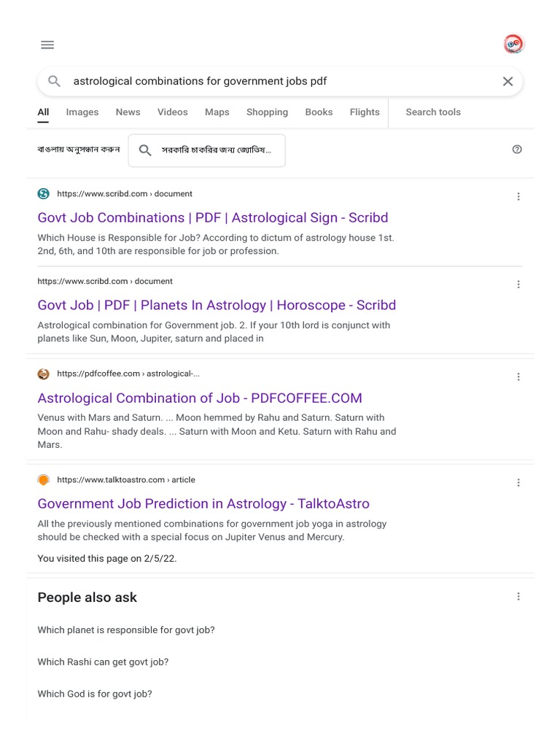The height and width of the screenshot is (747, 560).
Task: Expand 'Which planet is responsible for govt job?'
Action: point(126,630)
